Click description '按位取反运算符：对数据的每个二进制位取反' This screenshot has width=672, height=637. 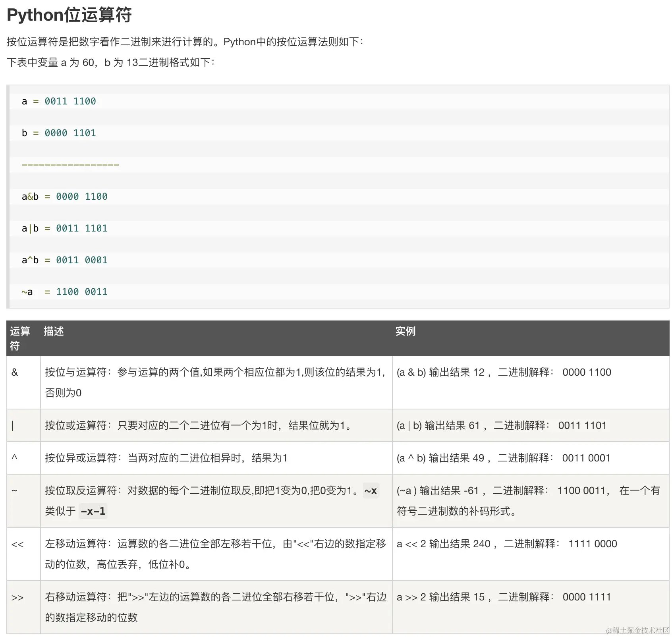tap(212, 501)
